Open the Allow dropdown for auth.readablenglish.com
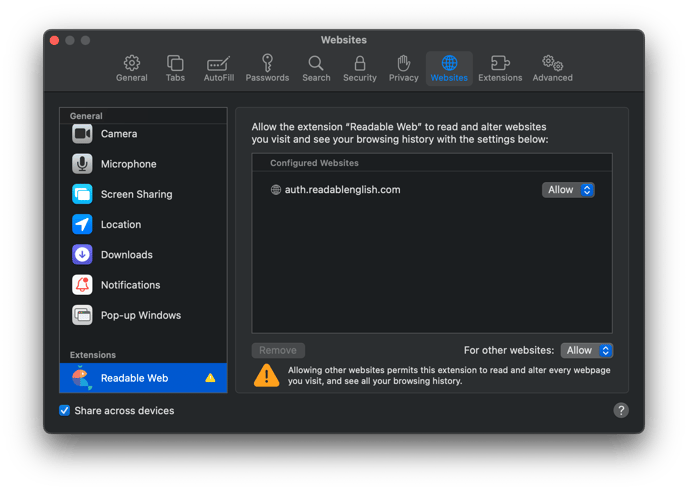 click(568, 190)
